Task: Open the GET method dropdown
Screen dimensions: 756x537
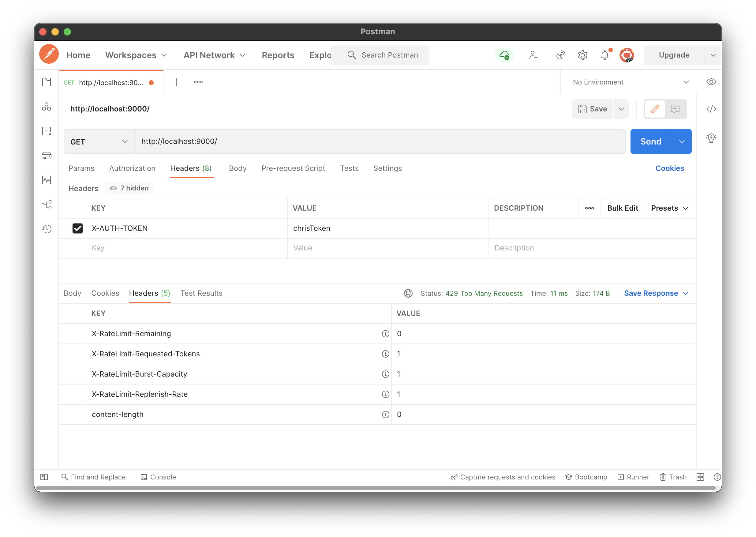Action: [99, 141]
